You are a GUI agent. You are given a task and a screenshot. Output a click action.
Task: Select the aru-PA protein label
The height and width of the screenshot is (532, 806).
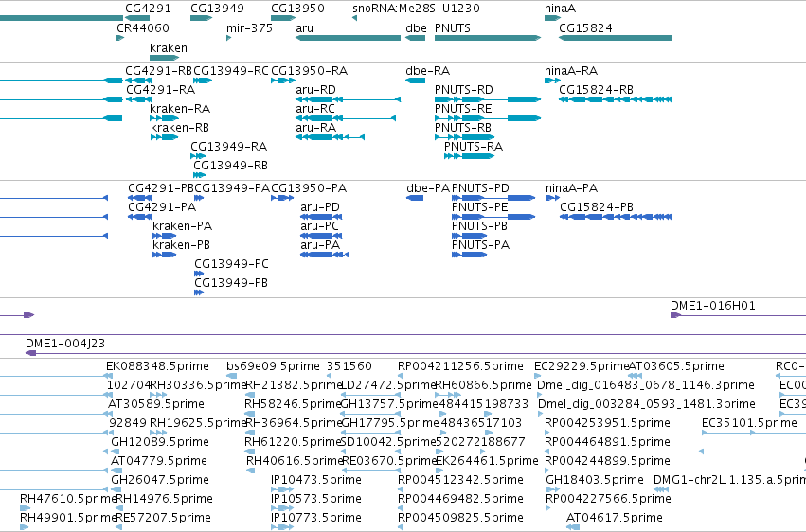[x=320, y=245]
